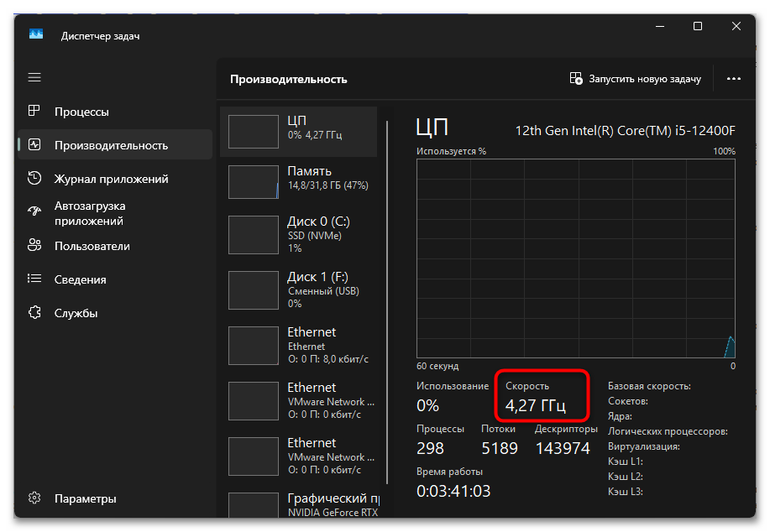Open Автозагрузка приложений section
This screenshot has height=532, width=770.
(x=115, y=213)
